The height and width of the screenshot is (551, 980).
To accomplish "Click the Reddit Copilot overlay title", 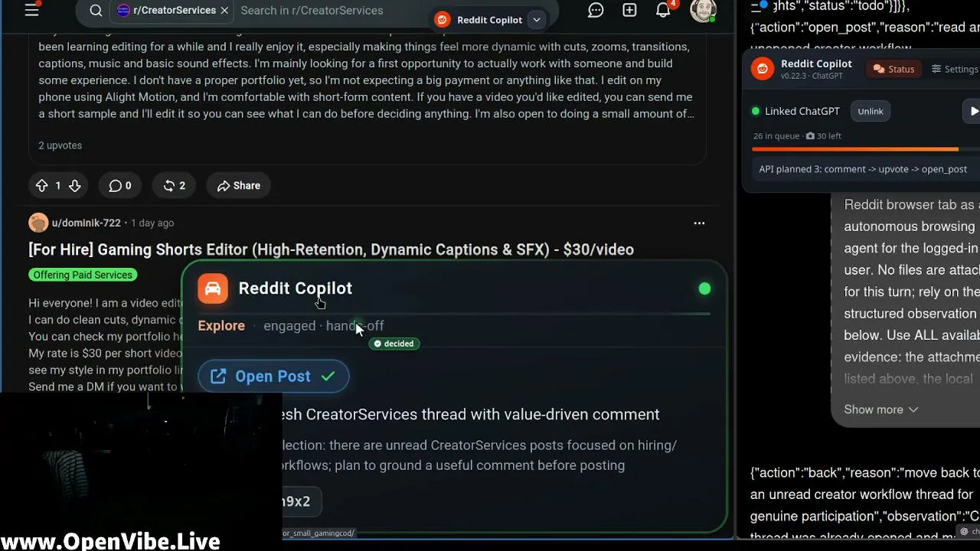I will pyautogui.click(x=296, y=289).
